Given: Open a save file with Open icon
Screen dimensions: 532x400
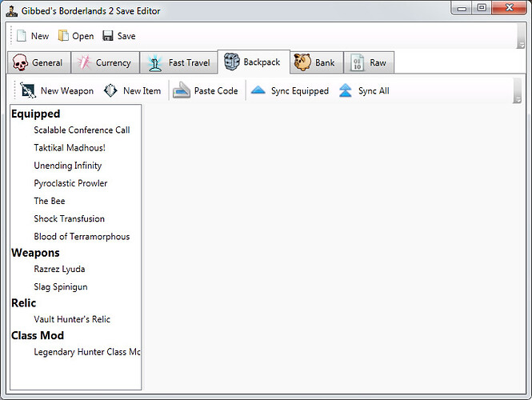Looking at the screenshot, I should click(63, 36).
